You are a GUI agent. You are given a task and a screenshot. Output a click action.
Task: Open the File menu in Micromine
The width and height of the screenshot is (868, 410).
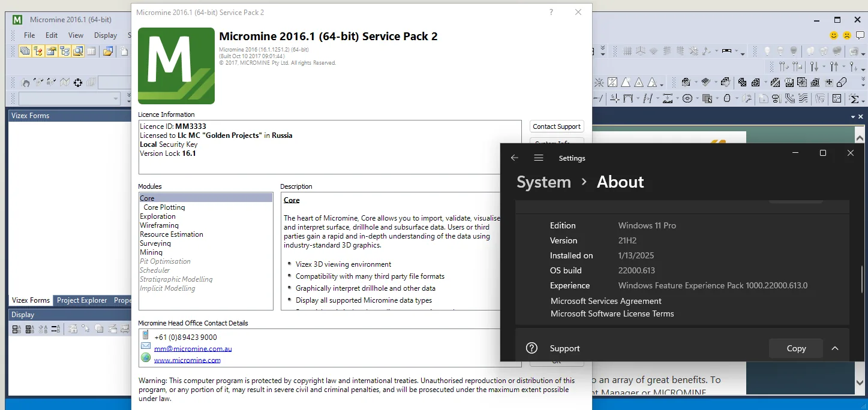29,35
